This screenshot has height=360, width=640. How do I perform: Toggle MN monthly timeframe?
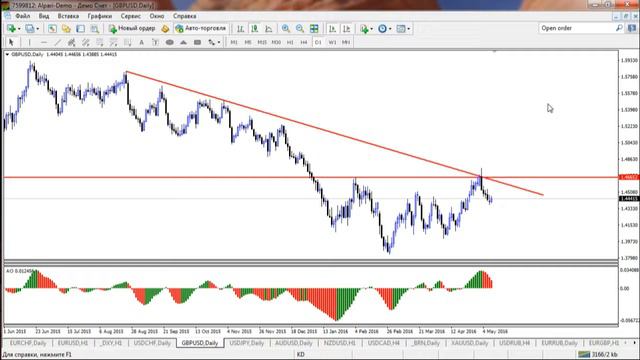[346, 42]
